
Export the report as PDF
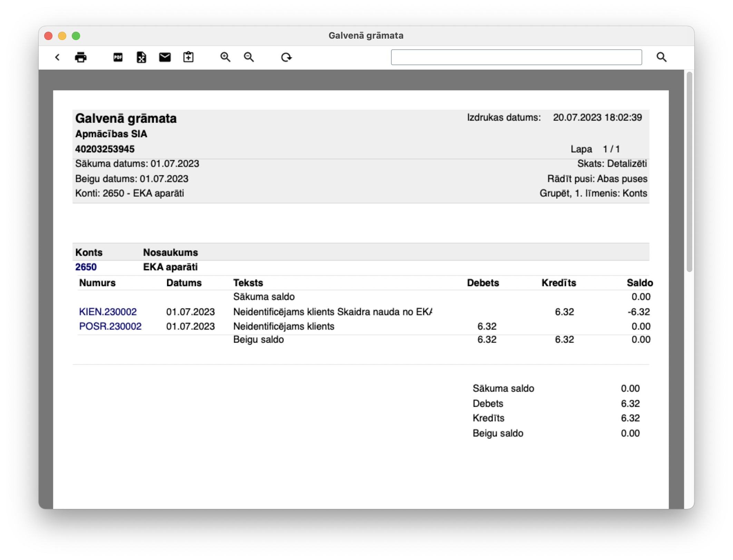[x=118, y=57]
